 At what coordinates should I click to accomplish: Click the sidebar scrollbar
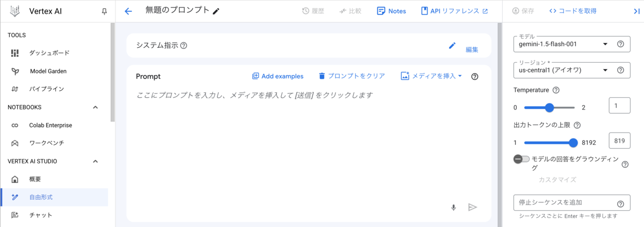coord(112,72)
